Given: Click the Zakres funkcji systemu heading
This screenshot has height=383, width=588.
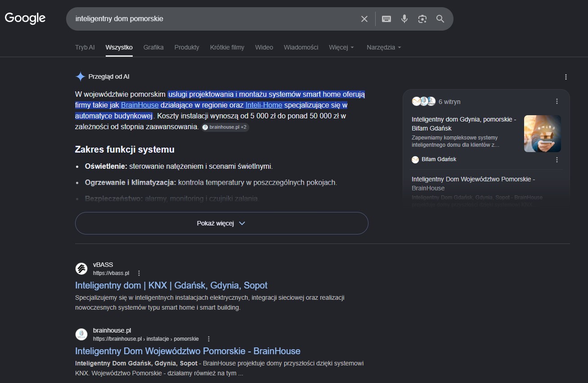Looking at the screenshot, I should coord(125,149).
